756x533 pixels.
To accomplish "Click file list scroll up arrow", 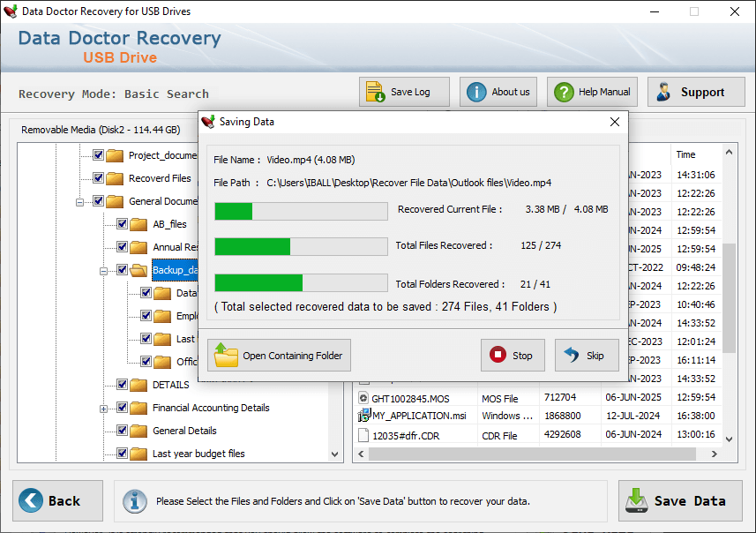I will click(x=729, y=152).
